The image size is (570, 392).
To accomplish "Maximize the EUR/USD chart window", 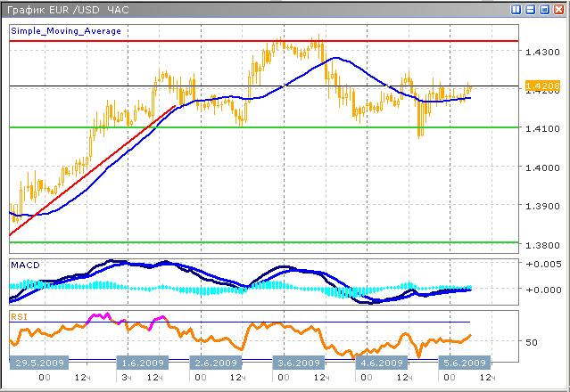I will coord(543,9).
